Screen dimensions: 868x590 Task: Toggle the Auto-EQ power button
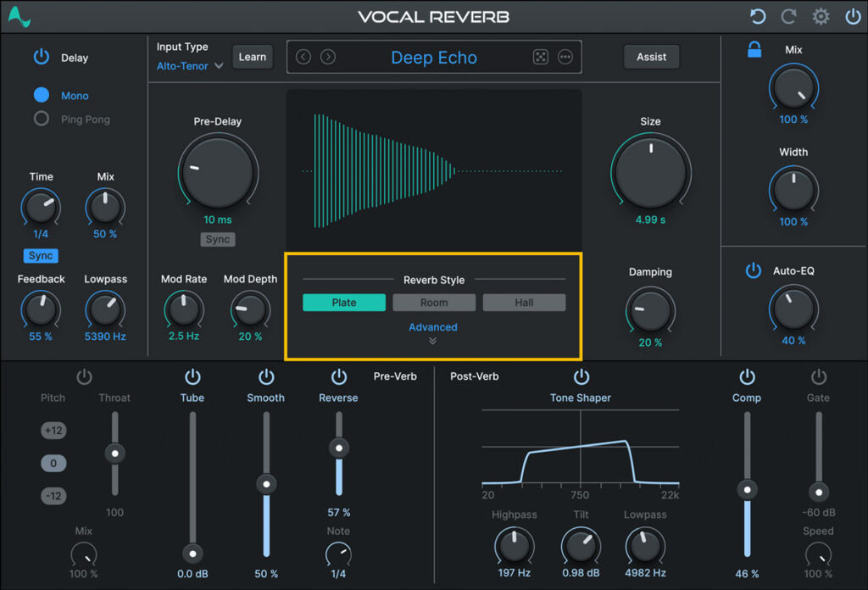coord(754,270)
